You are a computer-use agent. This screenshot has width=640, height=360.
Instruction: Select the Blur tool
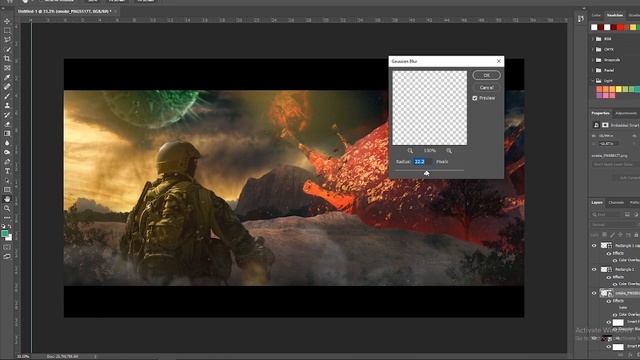pyautogui.click(x=7, y=143)
